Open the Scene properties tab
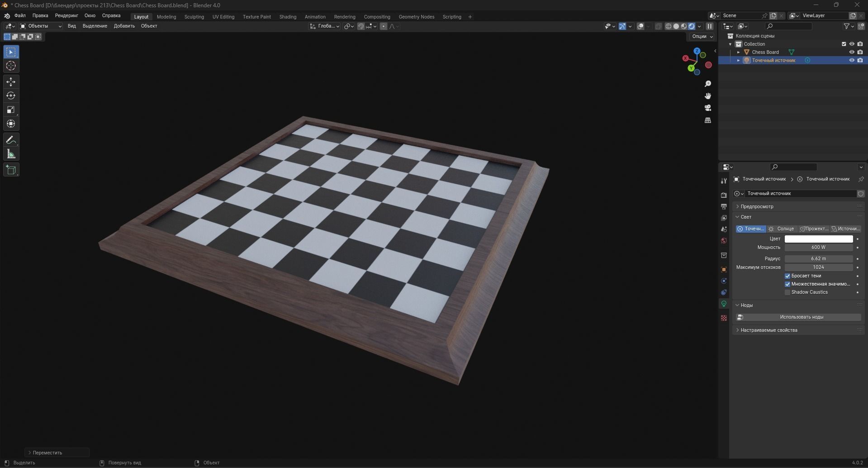 pyautogui.click(x=724, y=229)
